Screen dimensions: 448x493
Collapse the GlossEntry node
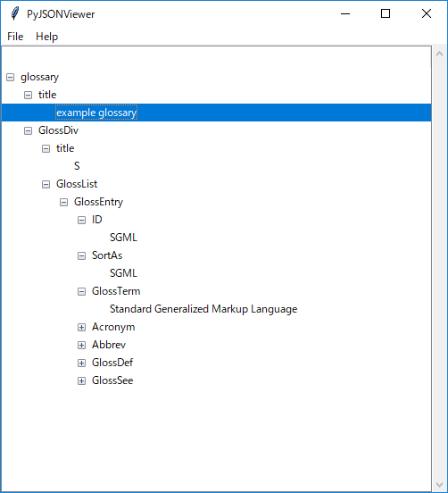63,202
